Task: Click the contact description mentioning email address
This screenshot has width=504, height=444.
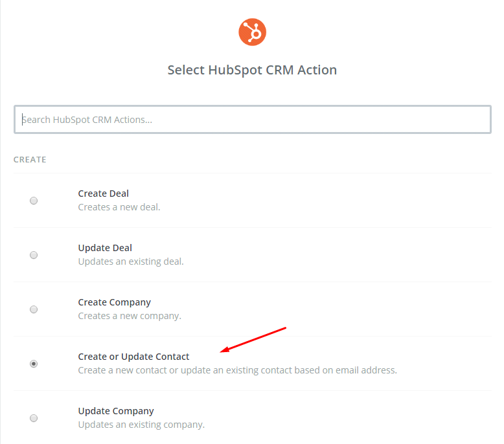Action: pyautogui.click(x=237, y=370)
